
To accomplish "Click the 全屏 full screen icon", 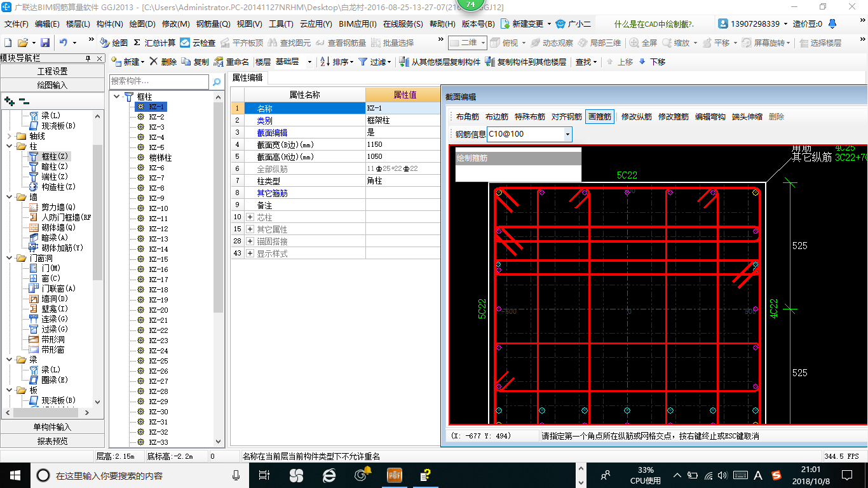I will 644,43.
